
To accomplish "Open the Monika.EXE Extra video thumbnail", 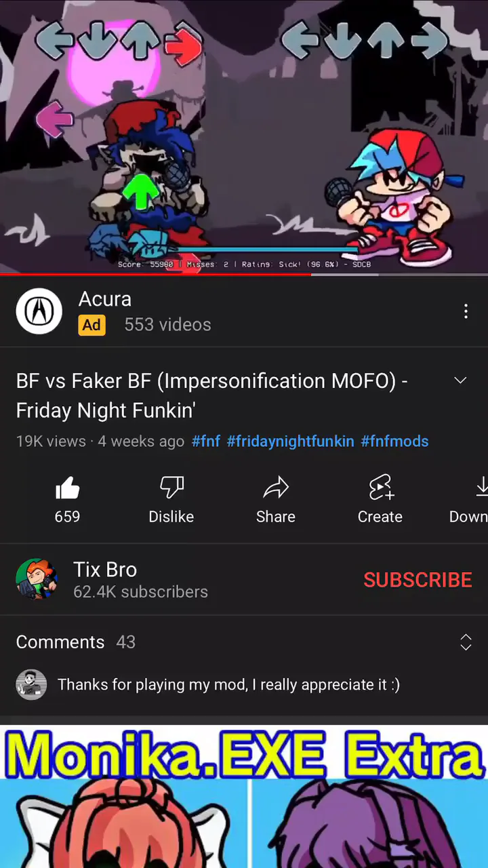I will pos(244,797).
